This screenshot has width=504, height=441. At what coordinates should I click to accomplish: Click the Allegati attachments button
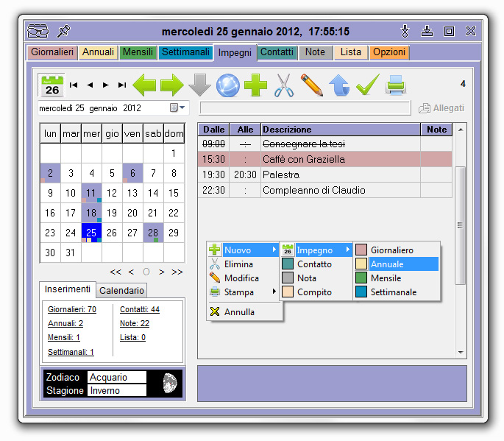[x=441, y=108]
